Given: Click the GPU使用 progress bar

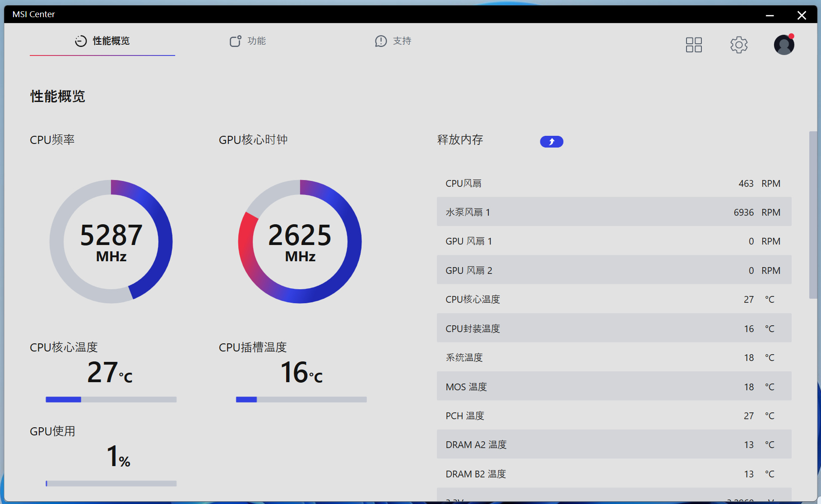Looking at the screenshot, I should [x=111, y=483].
